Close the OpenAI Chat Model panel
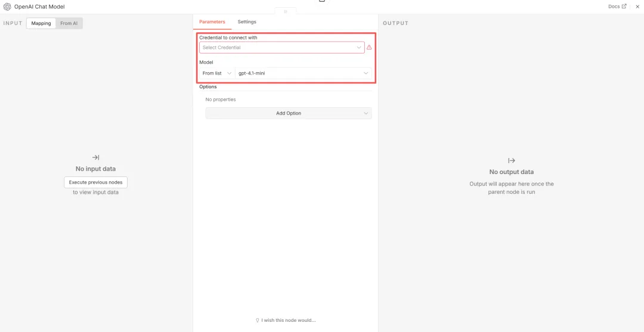This screenshot has height=332, width=644. (x=637, y=7)
